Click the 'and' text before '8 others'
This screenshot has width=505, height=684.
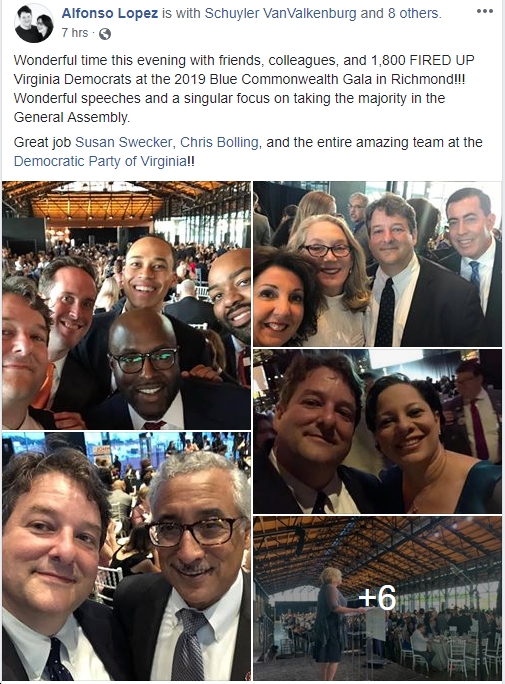[x=372, y=14]
